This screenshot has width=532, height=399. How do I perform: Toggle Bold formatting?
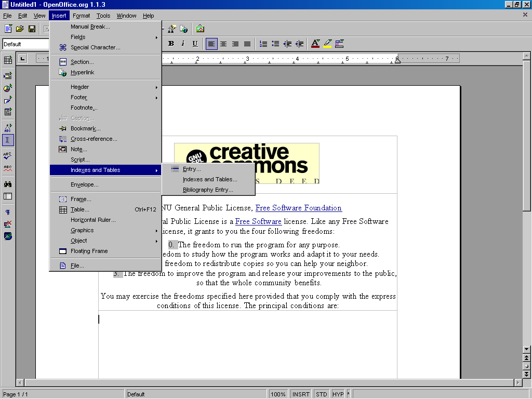[x=171, y=44]
